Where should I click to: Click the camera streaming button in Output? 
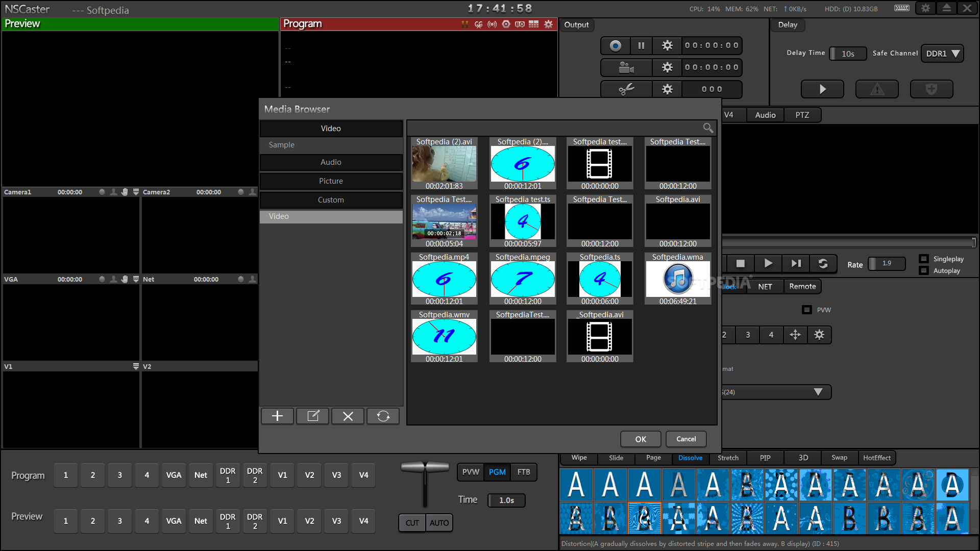(x=626, y=67)
